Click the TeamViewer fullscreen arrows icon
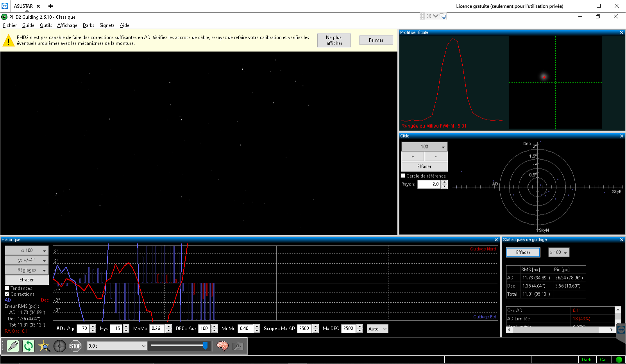Image resolution: width=626 pixels, height=364 pixels. [x=429, y=16]
